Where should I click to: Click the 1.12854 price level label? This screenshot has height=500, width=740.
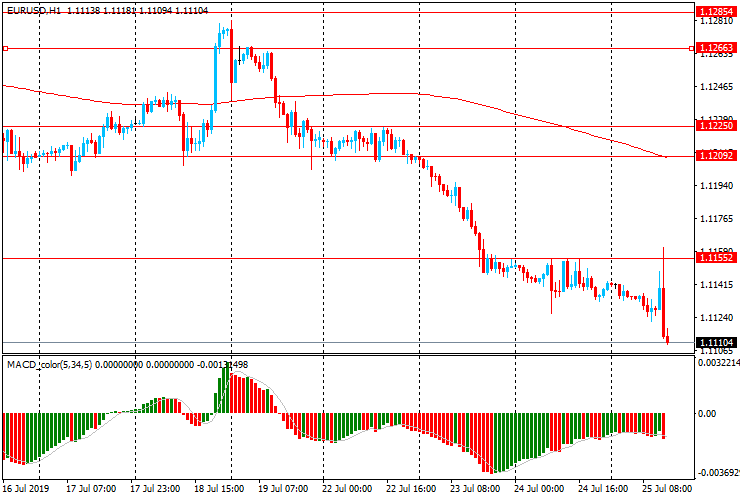tap(716, 12)
